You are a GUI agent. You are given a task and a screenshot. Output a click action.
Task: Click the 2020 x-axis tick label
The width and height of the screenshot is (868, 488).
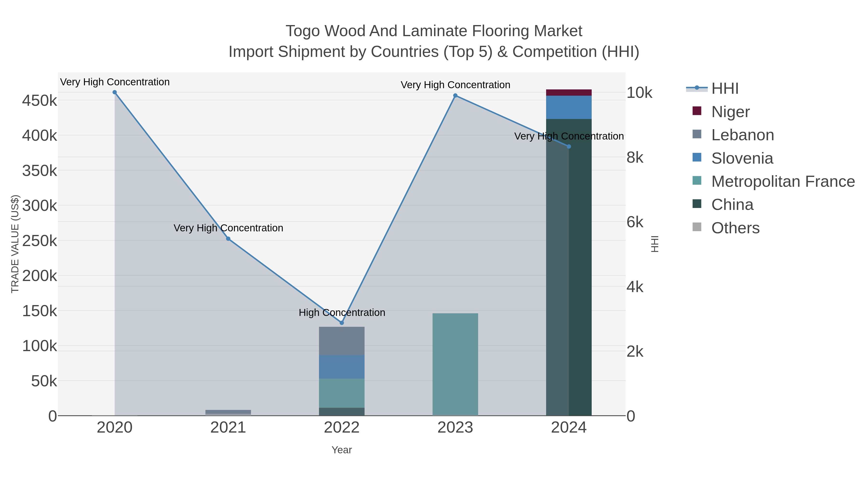(115, 428)
